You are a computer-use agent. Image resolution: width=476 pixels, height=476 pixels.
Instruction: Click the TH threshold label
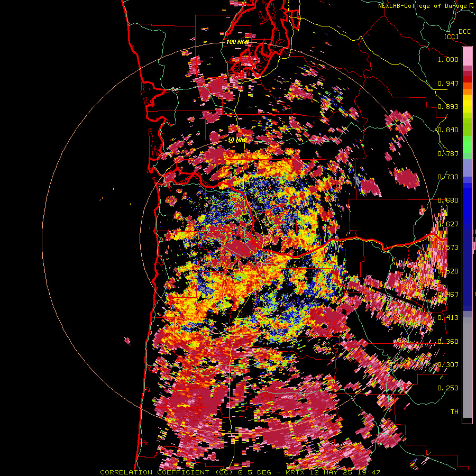click(x=454, y=411)
